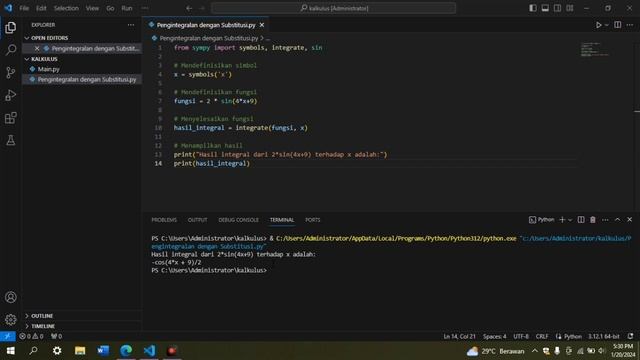Image resolution: width=640 pixels, height=360 pixels.
Task: Open the Search view in activity bar
Action: coord(11,50)
